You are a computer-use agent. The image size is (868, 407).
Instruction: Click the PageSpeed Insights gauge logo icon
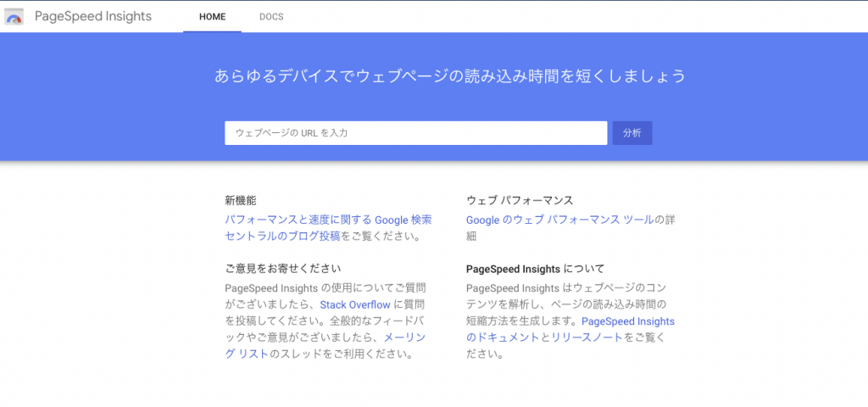pos(14,17)
